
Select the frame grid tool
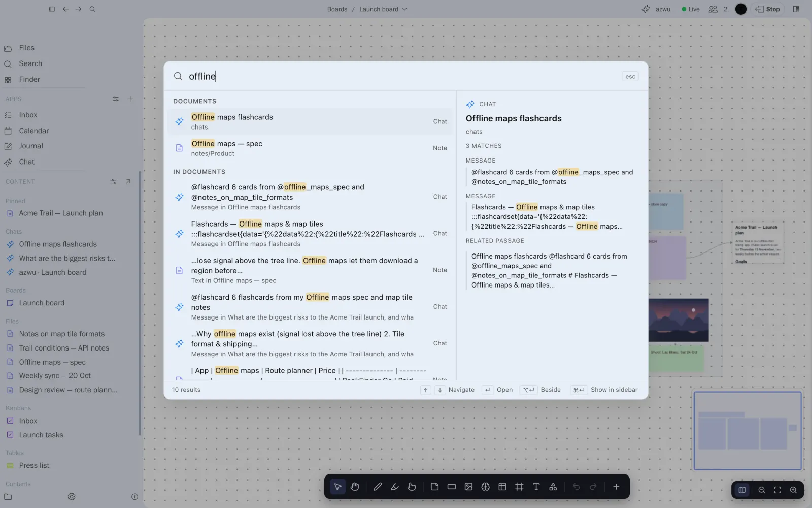pyautogui.click(x=519, y=487)
